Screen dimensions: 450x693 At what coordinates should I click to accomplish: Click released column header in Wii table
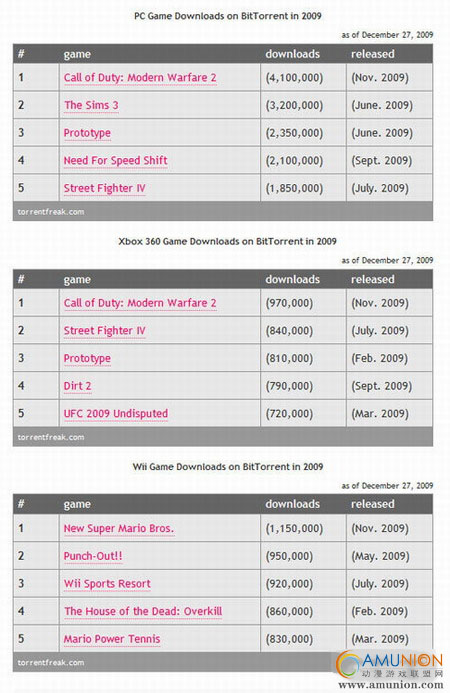coord(373,504)
